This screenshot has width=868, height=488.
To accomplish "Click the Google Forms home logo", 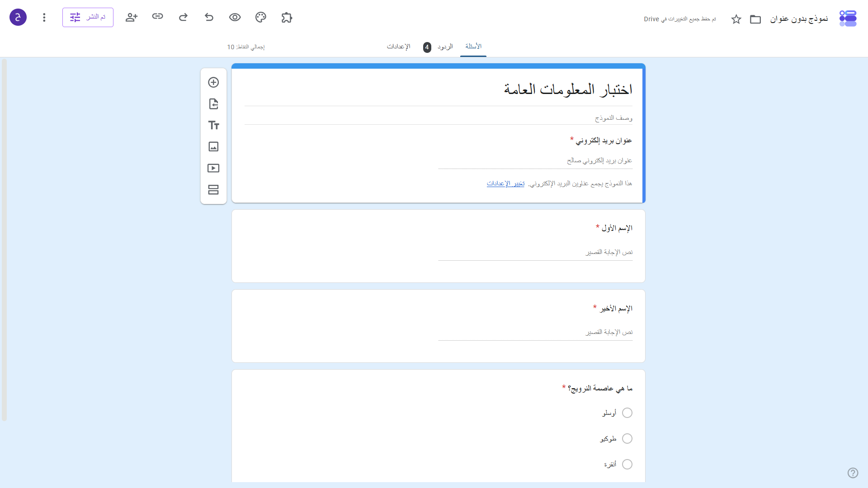I will pos(848,19).
